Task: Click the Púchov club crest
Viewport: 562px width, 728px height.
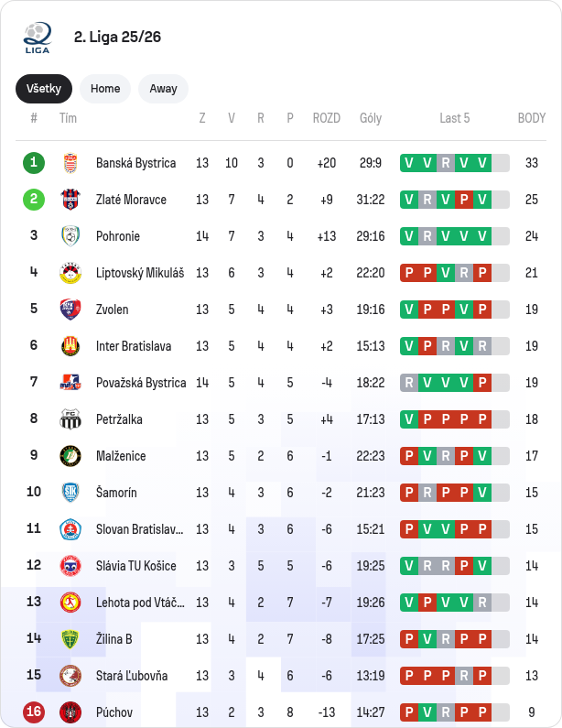Action: [x=70, y=712]
